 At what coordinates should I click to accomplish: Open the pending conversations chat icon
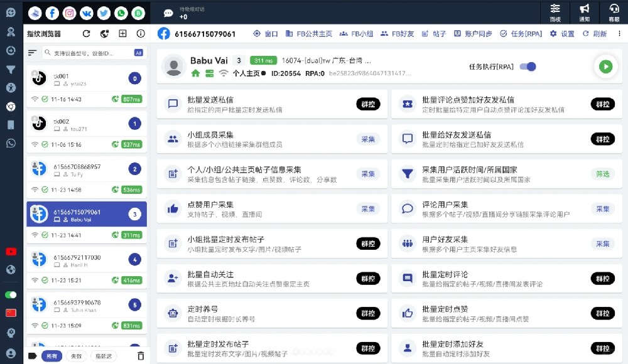pos(168,14)
